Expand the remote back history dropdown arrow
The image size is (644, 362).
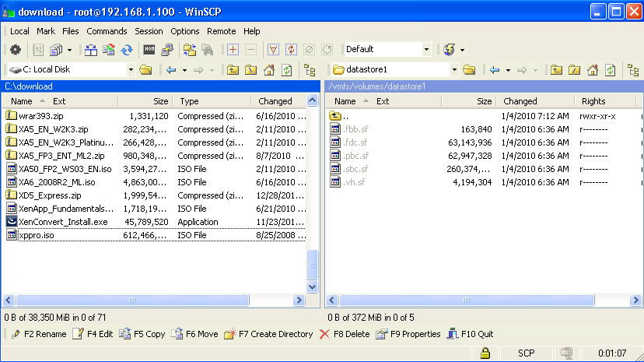click(x=508, y=70)
